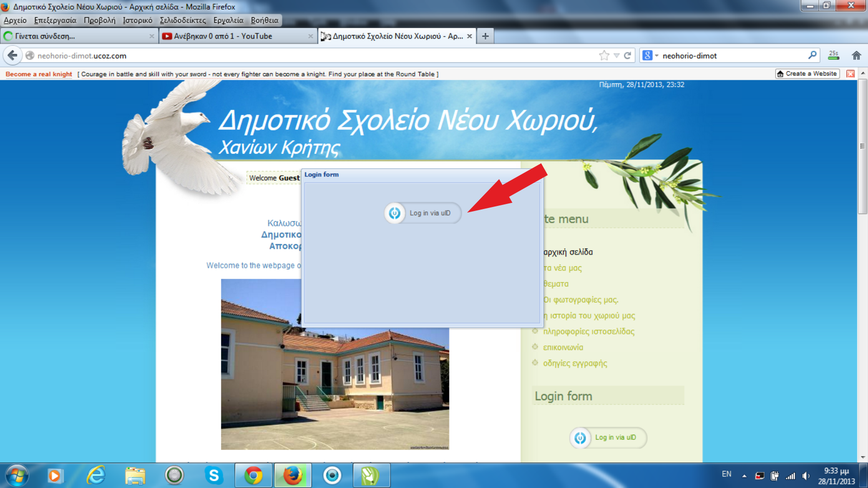This screenshot has width=868, height=488.
Task: Click sidebar 'Log in via uID' button
Action: coord(608,437)
